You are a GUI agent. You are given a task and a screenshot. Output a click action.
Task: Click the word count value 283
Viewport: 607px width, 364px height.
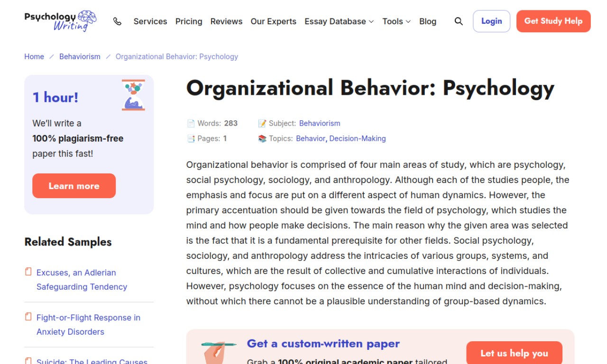(230, 123)
